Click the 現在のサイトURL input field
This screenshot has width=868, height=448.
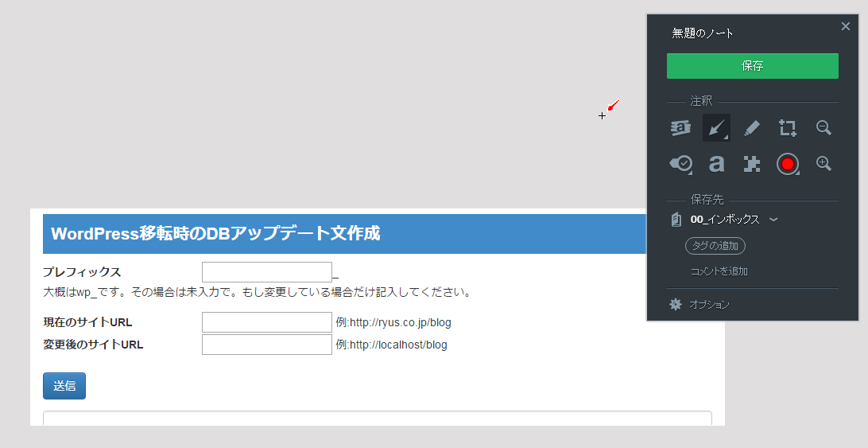[266, 322]
